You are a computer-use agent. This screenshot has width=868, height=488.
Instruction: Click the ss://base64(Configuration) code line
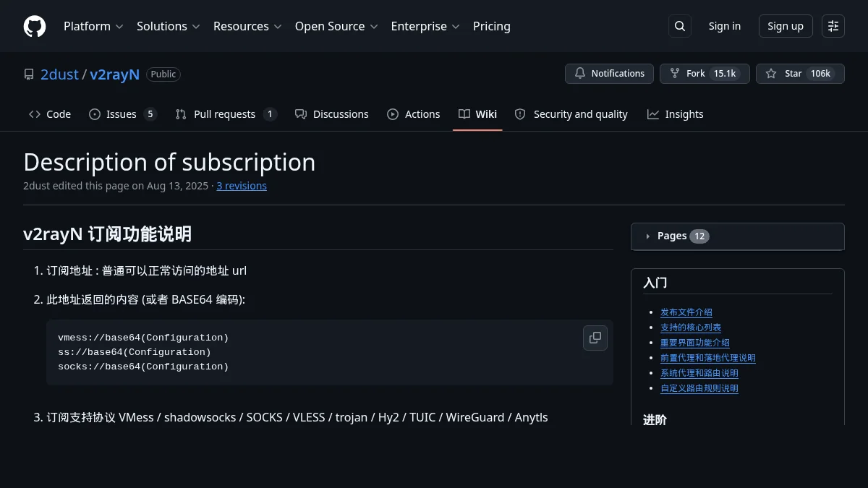click(x=135, y=352)
